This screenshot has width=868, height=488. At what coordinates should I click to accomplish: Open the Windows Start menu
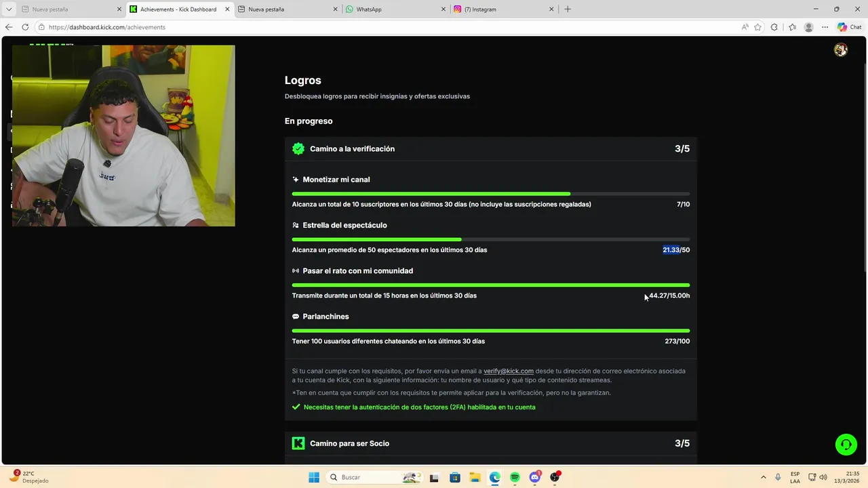pos(314,477)
